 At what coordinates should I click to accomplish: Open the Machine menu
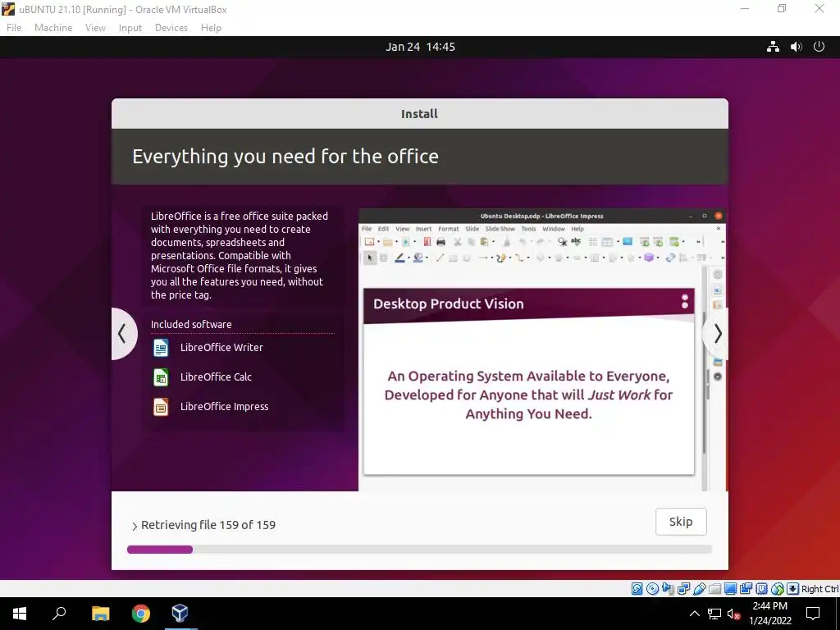coord(53,28)
